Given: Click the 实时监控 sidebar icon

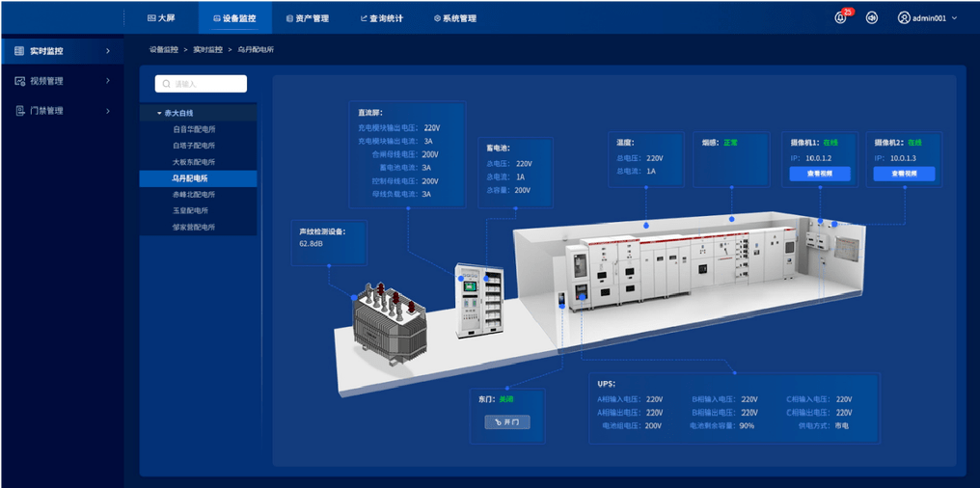Looking at the screenshot, I should 19,51.
